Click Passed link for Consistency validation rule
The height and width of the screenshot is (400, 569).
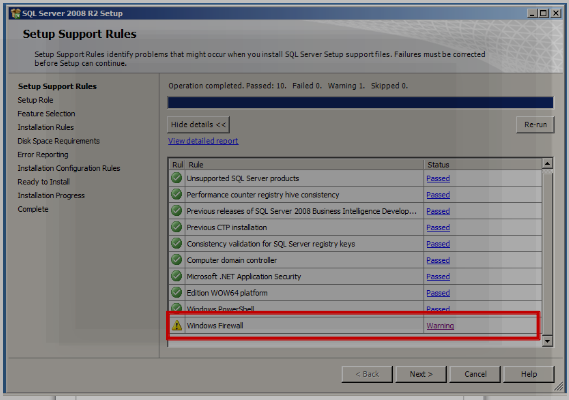coord(438,244)
